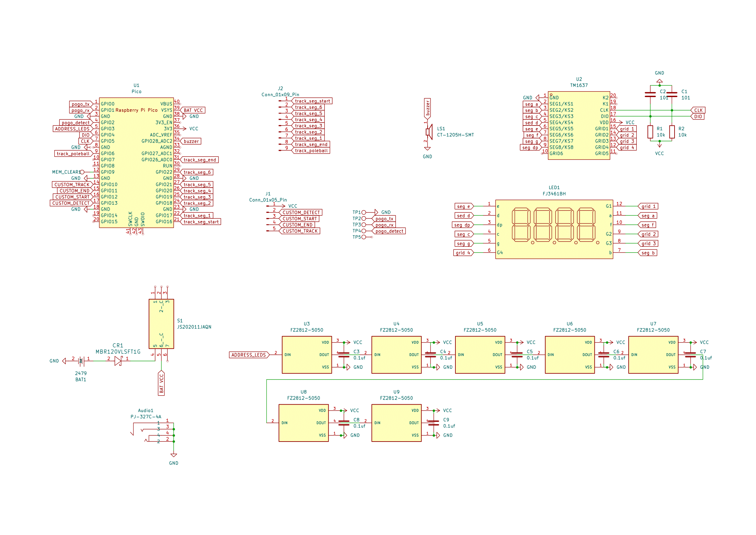Select the four-digit seven-segment LED1 display
Image resolution: width=756 pixels, height=535 pixels.
pyautogui.click(x=554, y=229)
